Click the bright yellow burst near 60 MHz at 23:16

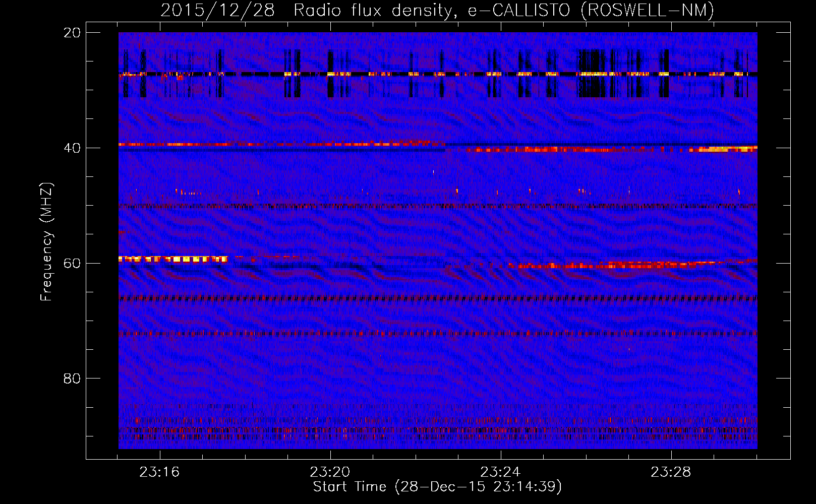point(173,259)
